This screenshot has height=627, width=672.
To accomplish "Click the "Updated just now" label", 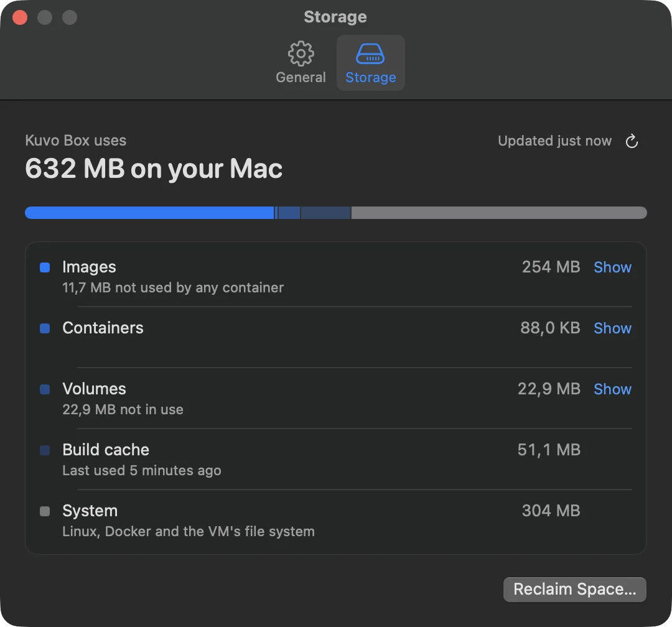I will (554, 141).
